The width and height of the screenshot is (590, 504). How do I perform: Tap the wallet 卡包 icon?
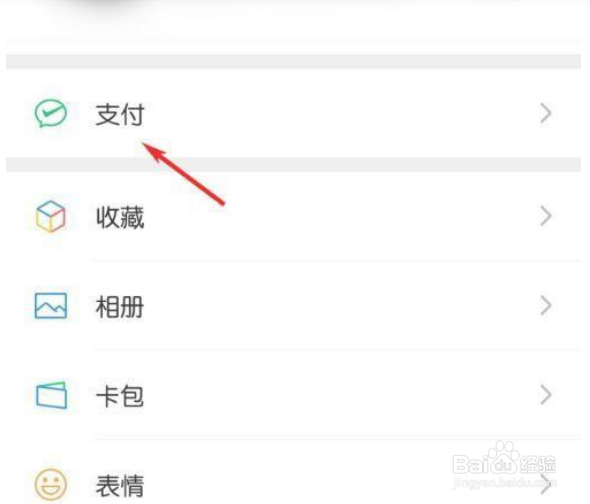[51, 395]
